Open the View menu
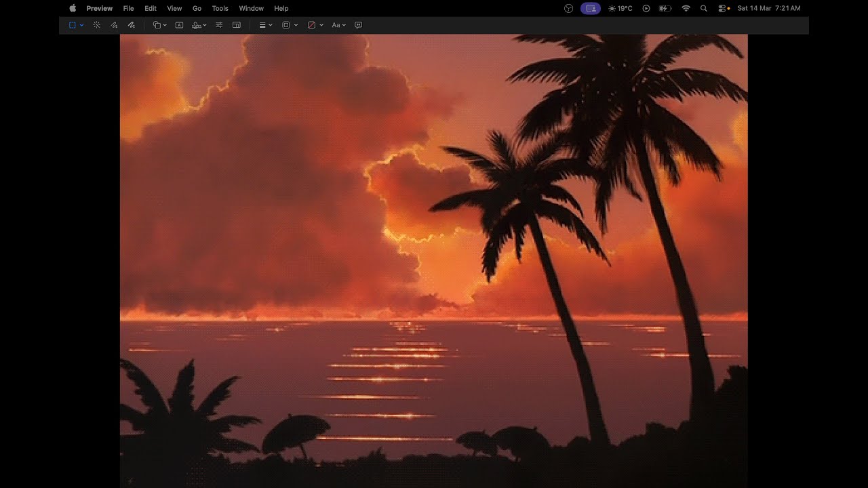The width and height of the screenshot is (868, 488). pyautogui.click(x=174, y=8)
